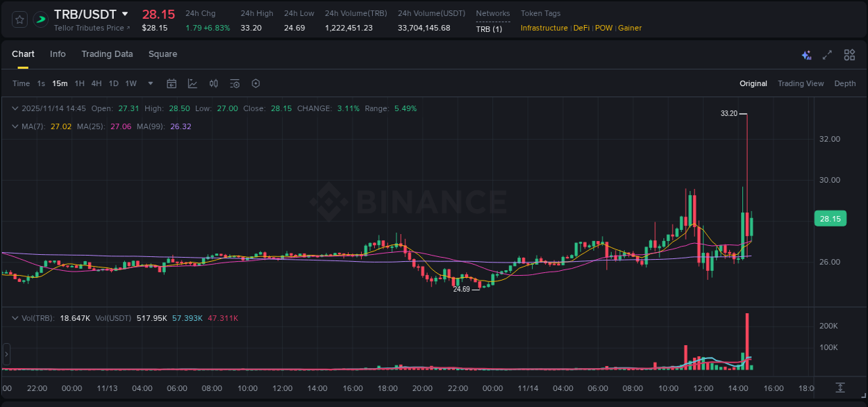Viewport: 868px width, 407px height.
Task: Expand the chart to fullscreen
Action: (826, 54)
